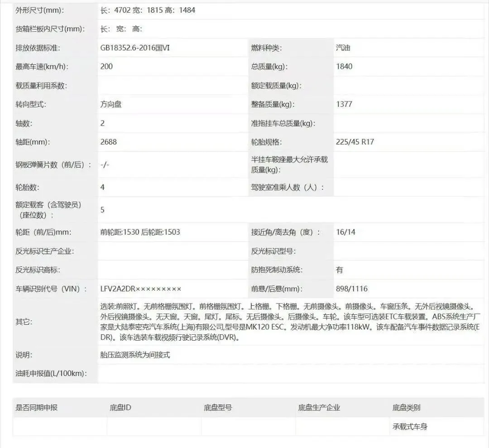Click the 额定载质量(kg) label
Image resolution: width=489 pixels, height=448 pixels.
276,86
